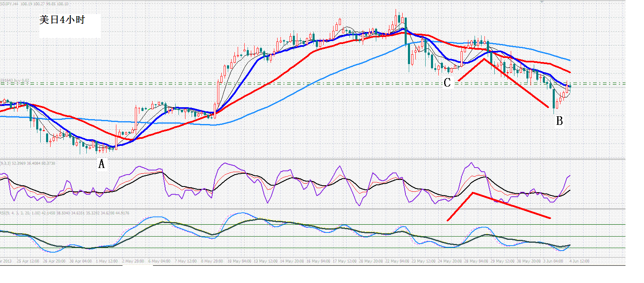Click the '28 May 04:00' time axis label

476,261
